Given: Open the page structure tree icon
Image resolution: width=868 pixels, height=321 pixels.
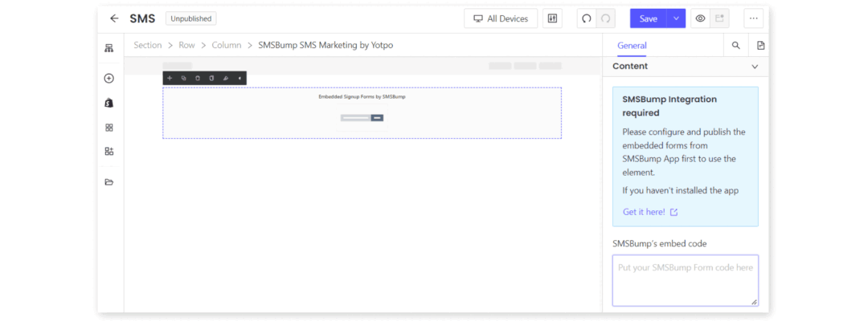Looking at the screenshot, I should (109, 48).
